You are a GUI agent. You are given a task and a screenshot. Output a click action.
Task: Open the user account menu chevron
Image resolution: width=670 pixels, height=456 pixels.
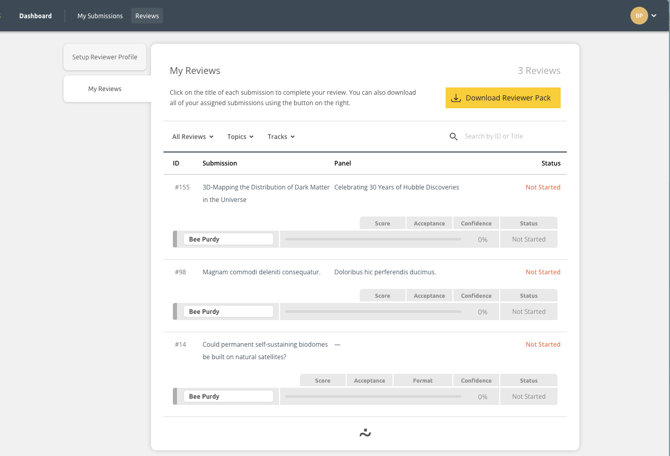(654, 16)
